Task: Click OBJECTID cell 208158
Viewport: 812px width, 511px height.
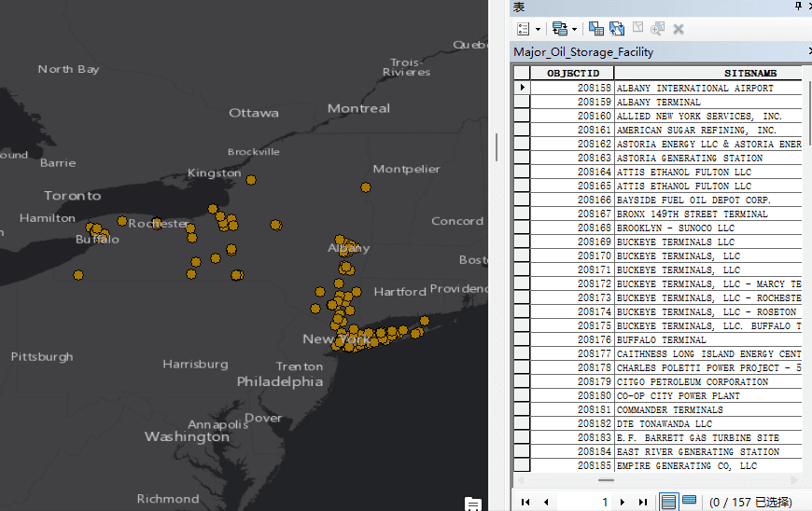Action: tap(573, 88)
